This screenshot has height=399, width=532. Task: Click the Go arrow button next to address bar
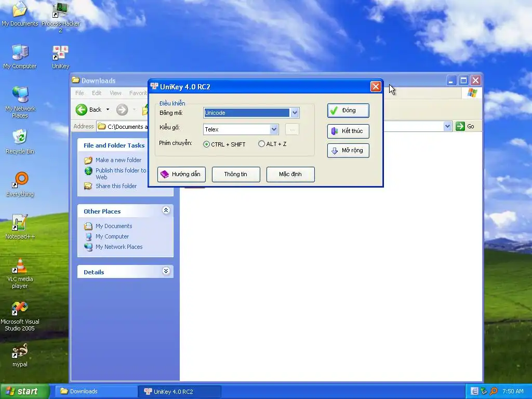[460, 126]
